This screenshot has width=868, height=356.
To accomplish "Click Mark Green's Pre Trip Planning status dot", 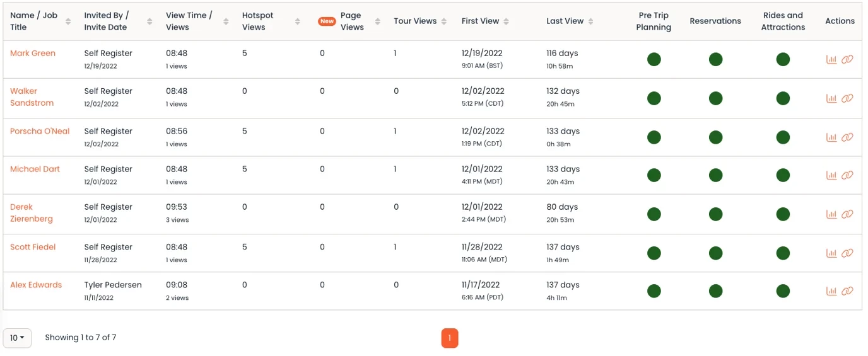I will pos(654,59).
